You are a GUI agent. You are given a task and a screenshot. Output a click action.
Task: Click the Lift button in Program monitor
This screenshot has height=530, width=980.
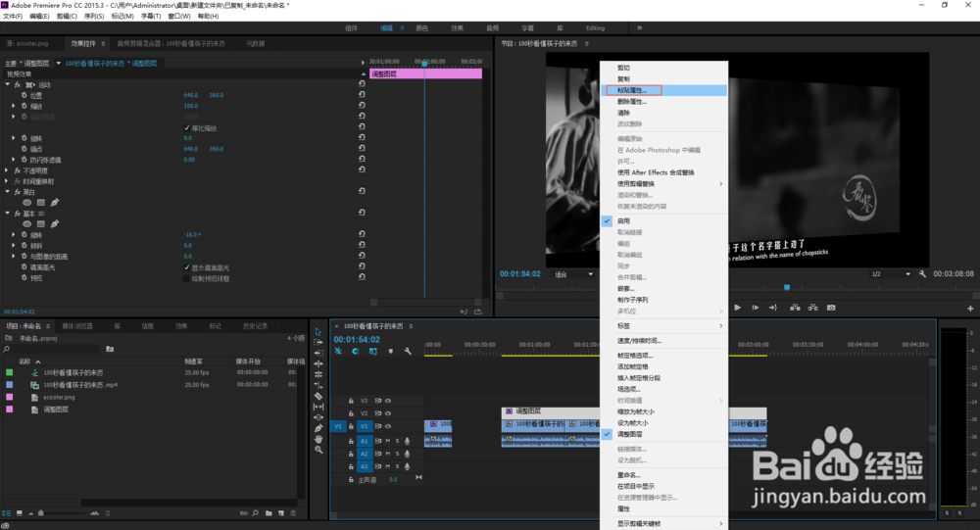[795, 308]
